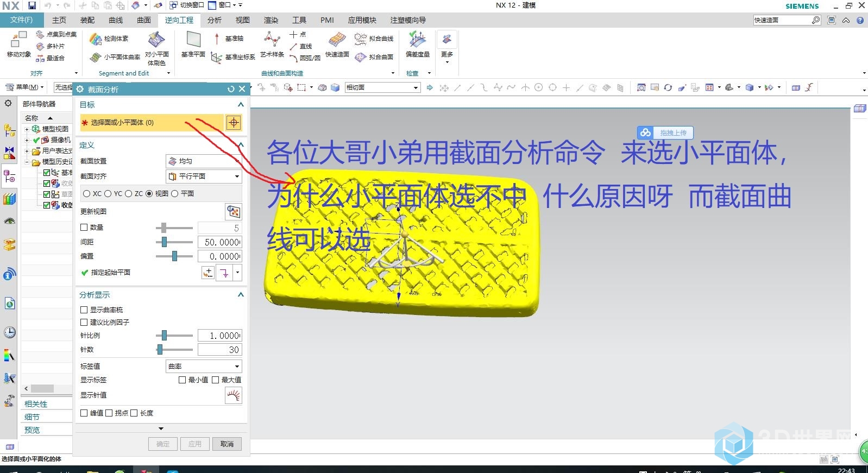Enable the 数量 checkbox
The image size is (868, 473).
pos(84,228)
